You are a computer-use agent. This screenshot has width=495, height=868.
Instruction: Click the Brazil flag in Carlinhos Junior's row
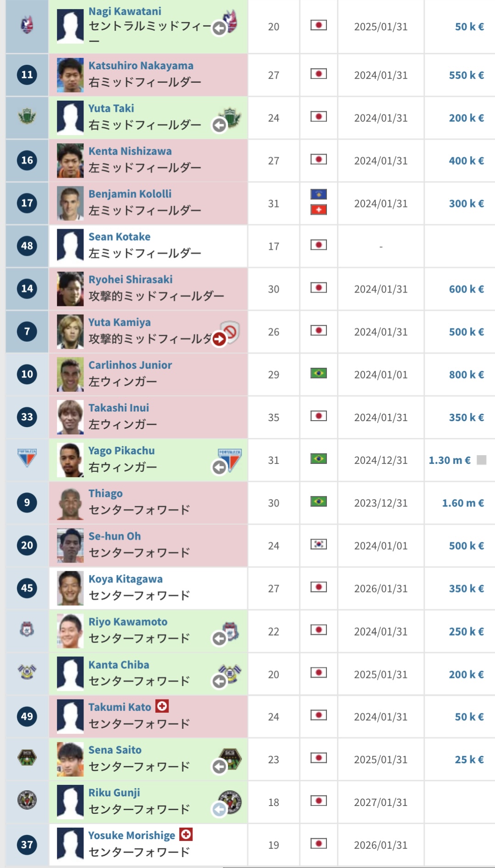point(319,373)
